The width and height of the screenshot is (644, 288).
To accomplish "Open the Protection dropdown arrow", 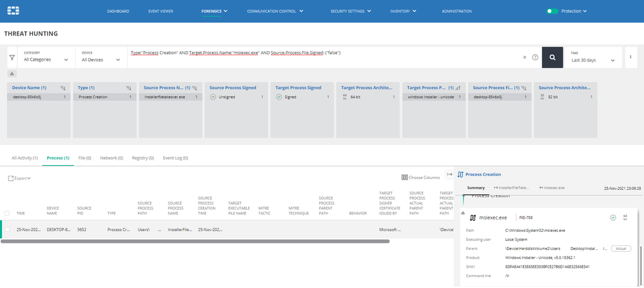I will click(x=585, y=11).
